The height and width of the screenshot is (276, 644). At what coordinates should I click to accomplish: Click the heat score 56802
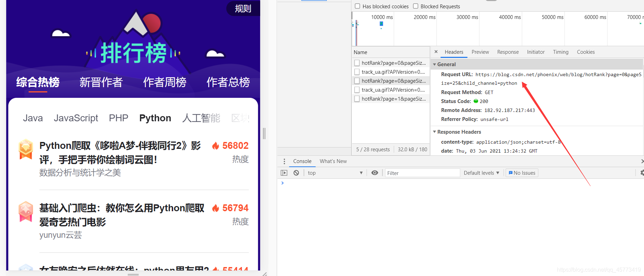click(x=235, y=146)
